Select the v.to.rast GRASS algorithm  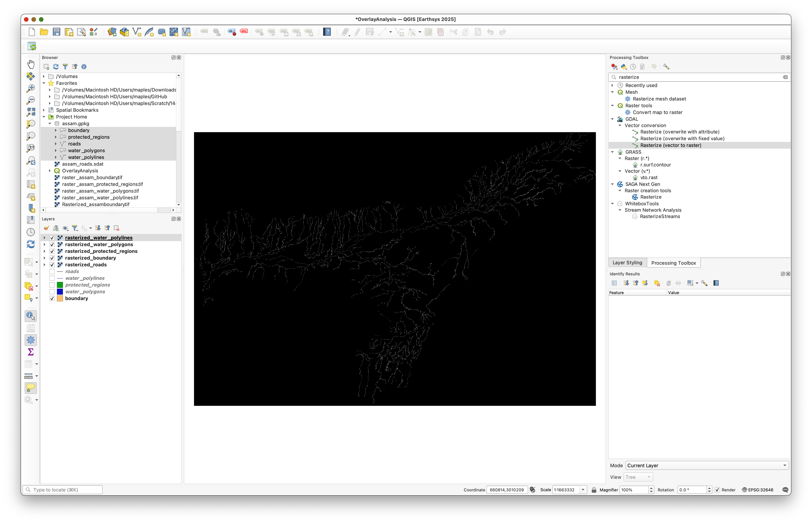tap(649, 178)
